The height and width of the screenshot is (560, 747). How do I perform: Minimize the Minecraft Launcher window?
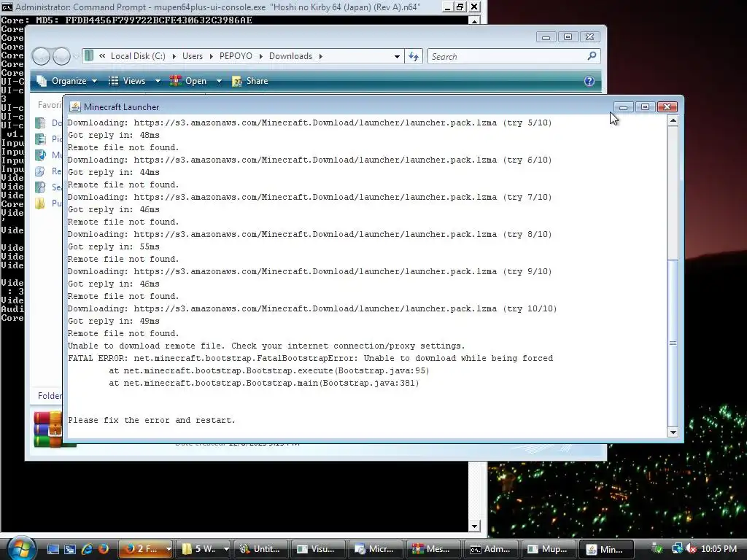[623, 107]
